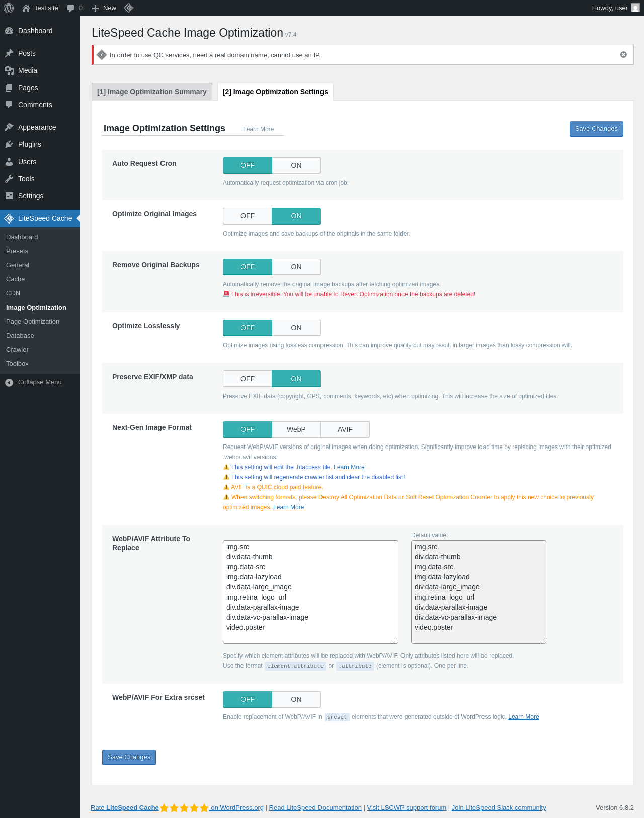The width and height of the screenshot is (644, 818).
Task: Select AVIF as Next-Gen Image Format
Action: (345, 429)
